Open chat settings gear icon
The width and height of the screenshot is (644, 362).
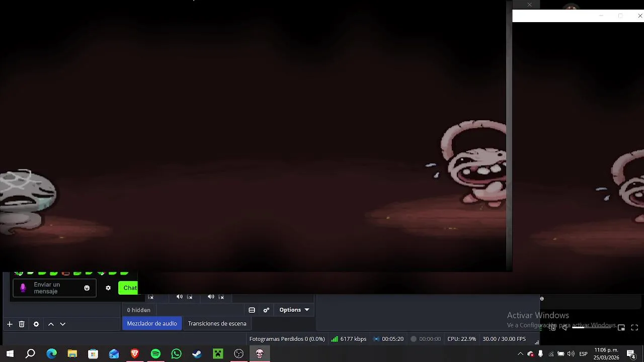tap(108, 288)
